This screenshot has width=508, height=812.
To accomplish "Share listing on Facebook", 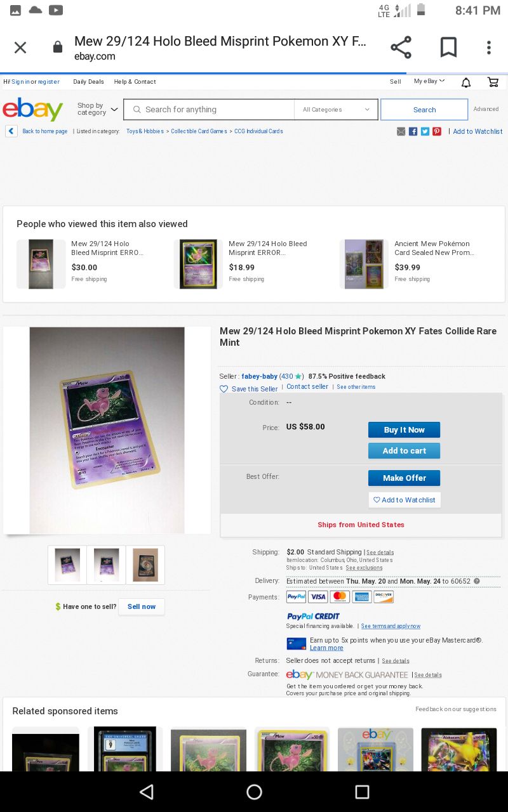I will tap(413, 131).
